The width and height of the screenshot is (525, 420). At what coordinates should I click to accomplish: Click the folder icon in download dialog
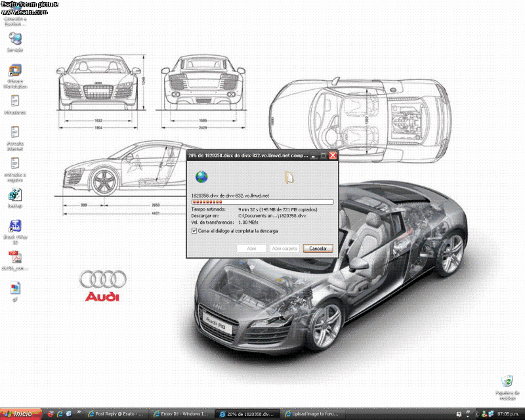289,177
